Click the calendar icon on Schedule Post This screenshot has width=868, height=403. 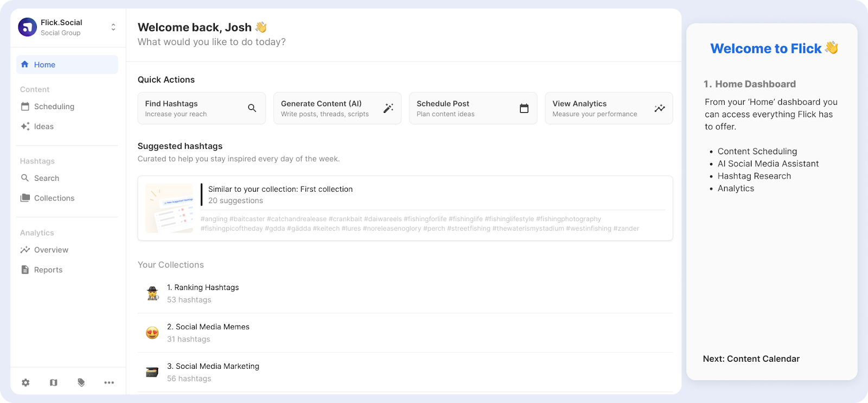point(524,108)
